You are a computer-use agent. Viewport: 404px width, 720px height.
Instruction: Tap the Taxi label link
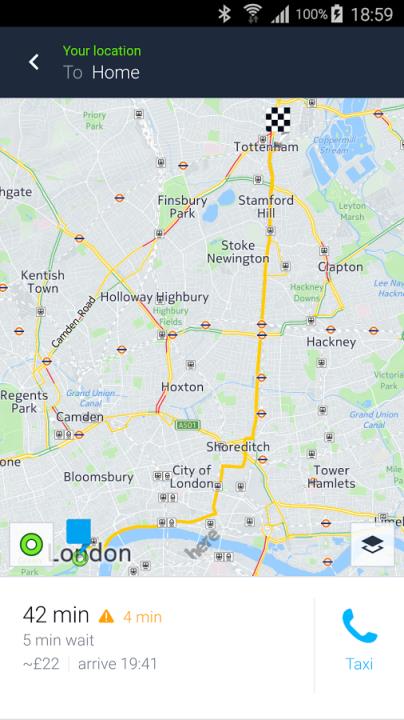(x=359, y=664)
